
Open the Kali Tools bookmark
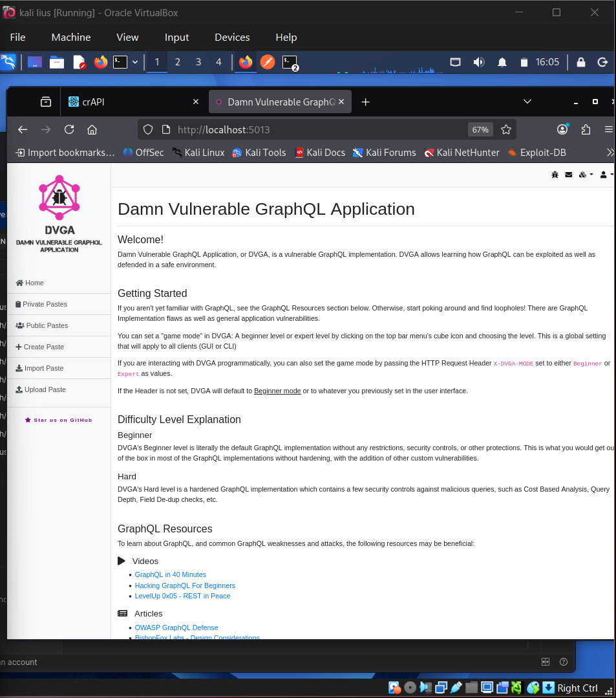coord(259,153)
